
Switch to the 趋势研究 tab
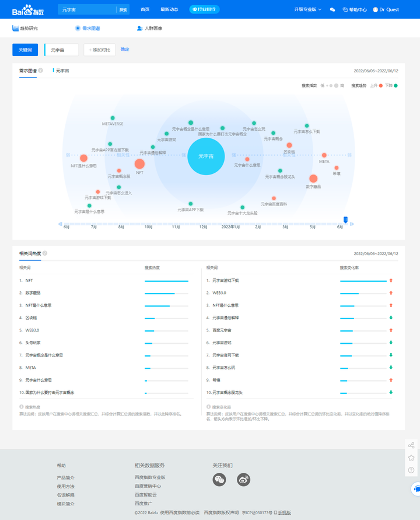(x=25, y=28)
